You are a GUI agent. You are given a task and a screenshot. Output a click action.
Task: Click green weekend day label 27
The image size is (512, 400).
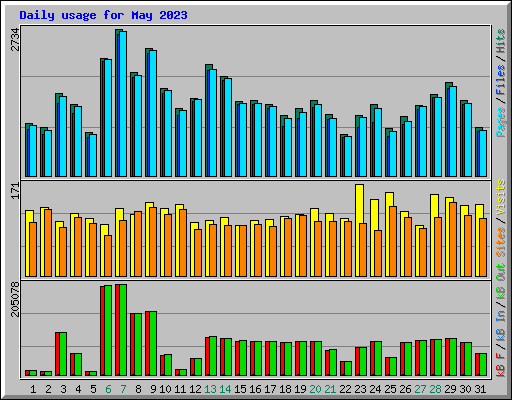click(x=420, y=389)
